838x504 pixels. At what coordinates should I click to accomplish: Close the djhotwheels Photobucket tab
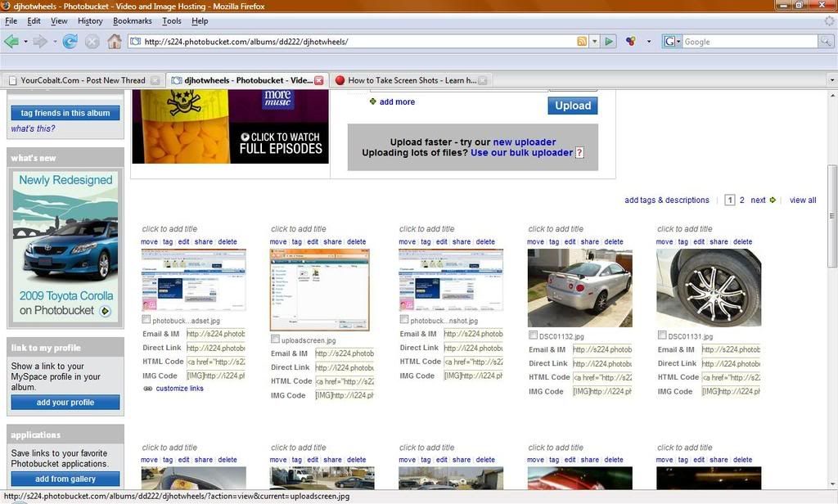[x=319, y=81]
